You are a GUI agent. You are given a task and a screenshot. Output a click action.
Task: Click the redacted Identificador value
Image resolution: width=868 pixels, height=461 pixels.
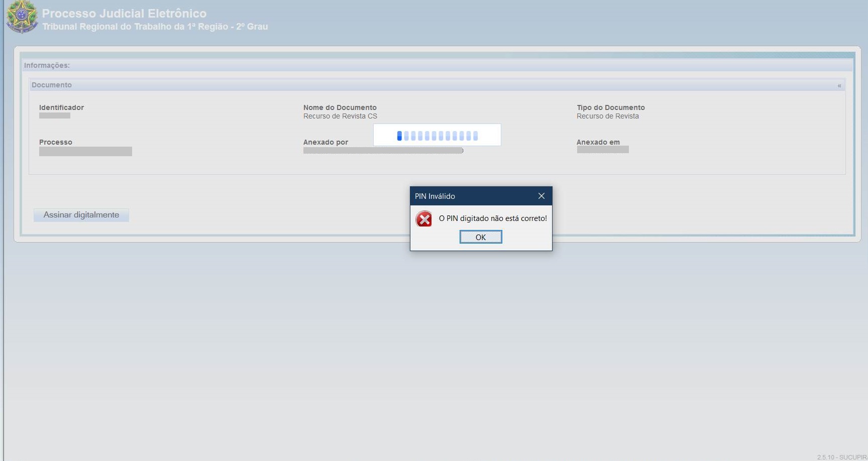(55, 116)
